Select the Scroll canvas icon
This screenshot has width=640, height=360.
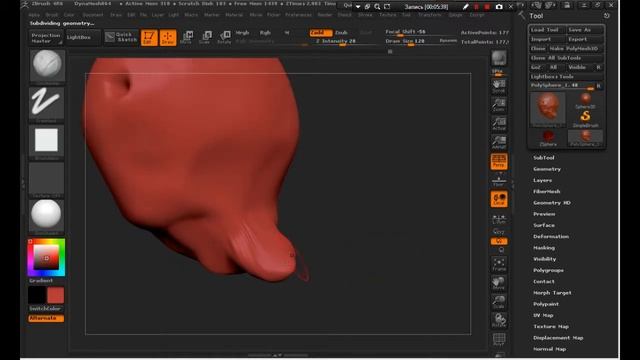[499, 86]
